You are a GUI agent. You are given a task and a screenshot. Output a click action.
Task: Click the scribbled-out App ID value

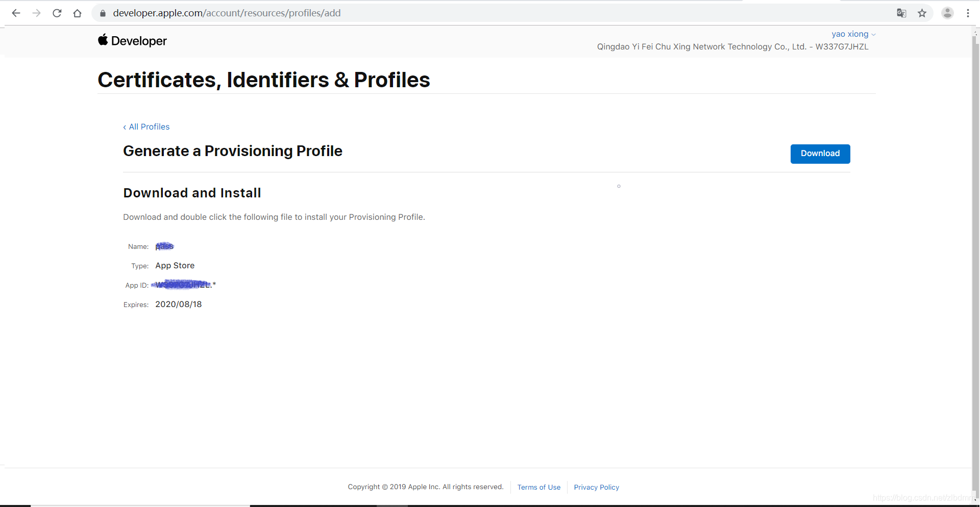point(184,285)
